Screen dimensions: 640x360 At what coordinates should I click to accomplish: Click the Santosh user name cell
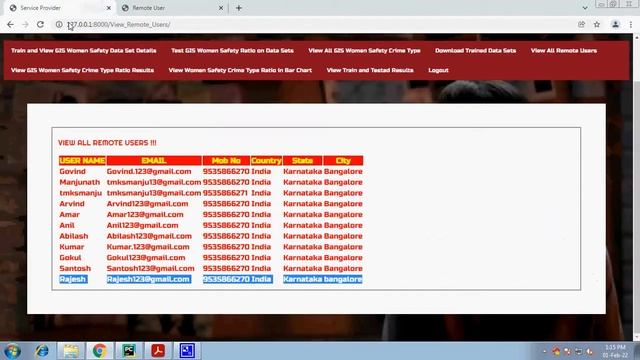tap(75, 269)
